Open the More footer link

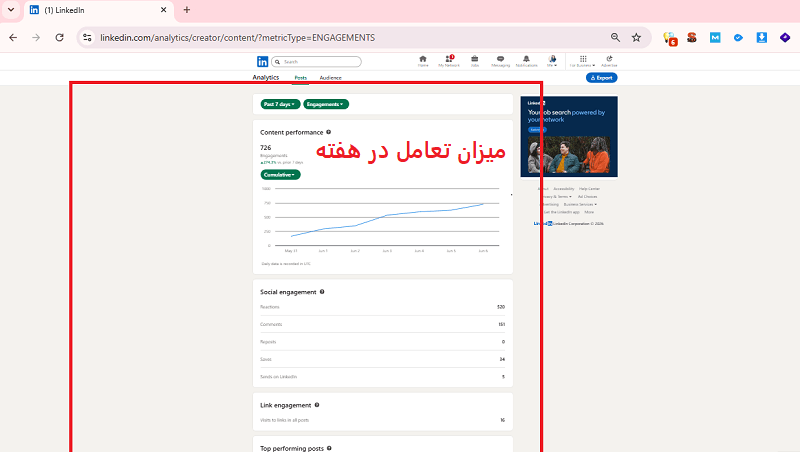pos(589,212)
